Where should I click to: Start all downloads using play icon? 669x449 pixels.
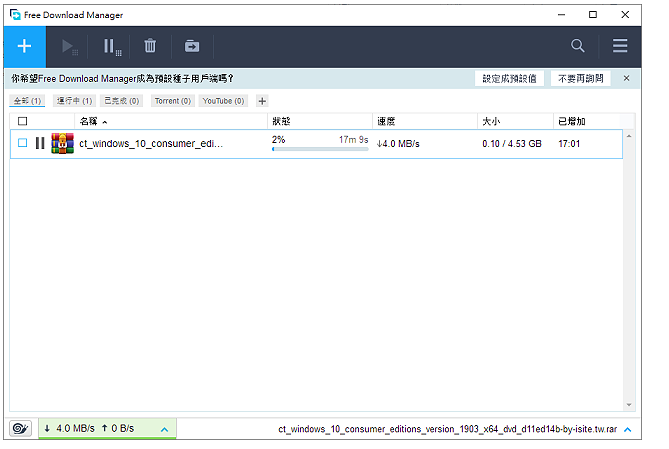pos(69,47)
